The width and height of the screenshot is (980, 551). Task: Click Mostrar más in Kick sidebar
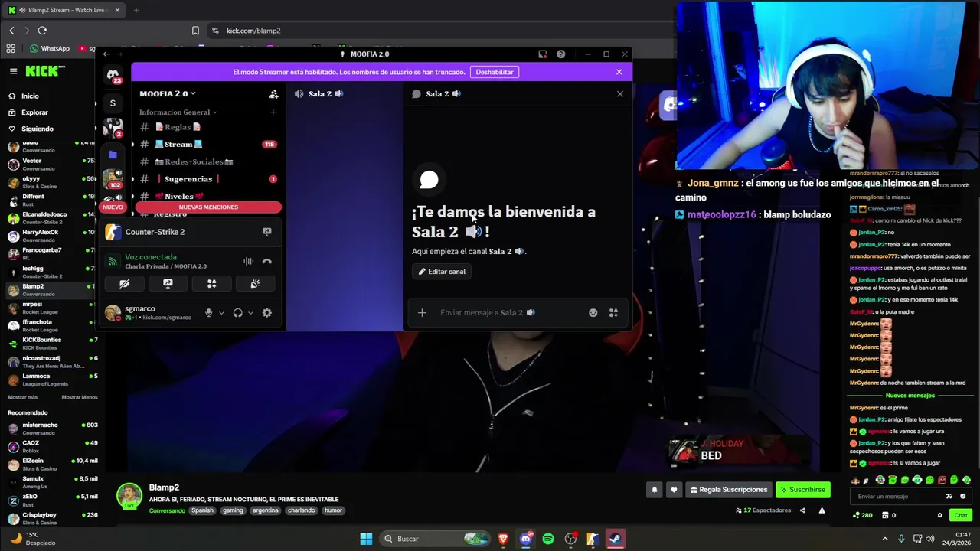click(x=22, y=397)
